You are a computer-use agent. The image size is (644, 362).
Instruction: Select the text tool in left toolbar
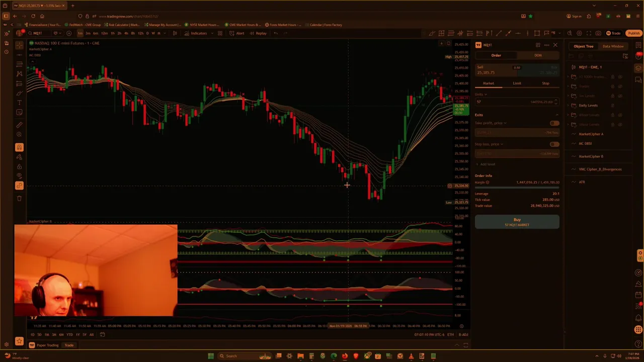coord(19,103)
